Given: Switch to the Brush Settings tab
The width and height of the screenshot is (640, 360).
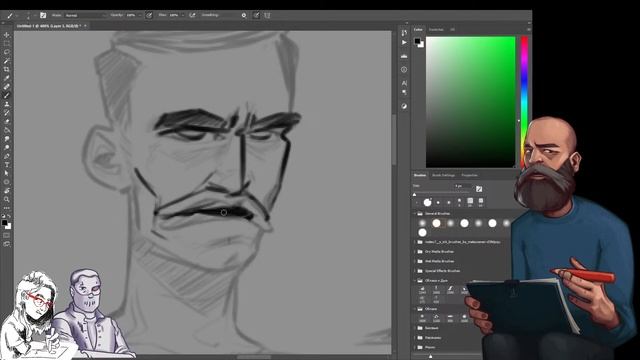Looking at the screenshot, I should click(443, 175).
